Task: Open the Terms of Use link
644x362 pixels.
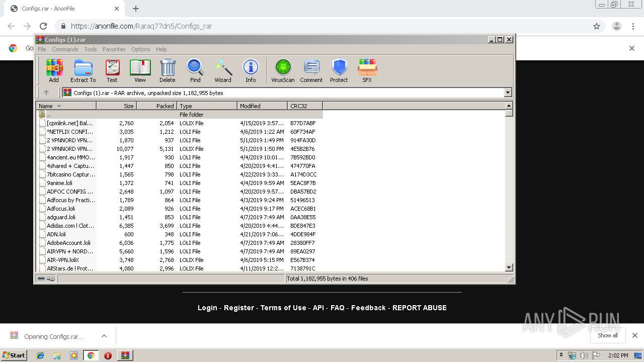Action: point(283,308)
